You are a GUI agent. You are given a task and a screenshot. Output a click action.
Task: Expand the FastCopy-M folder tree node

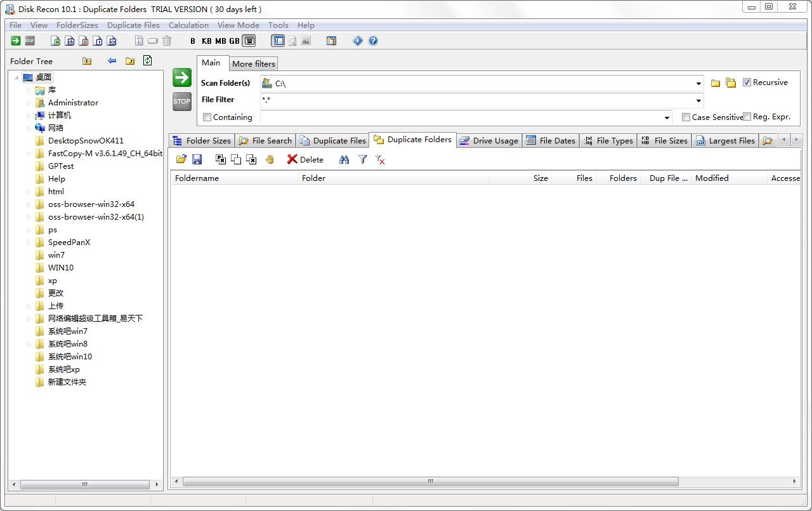point(29,154)
